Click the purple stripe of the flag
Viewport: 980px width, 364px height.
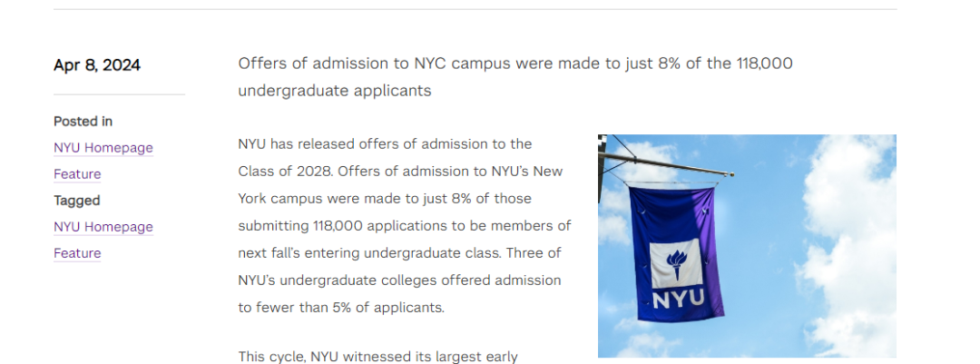click(712, 251)
